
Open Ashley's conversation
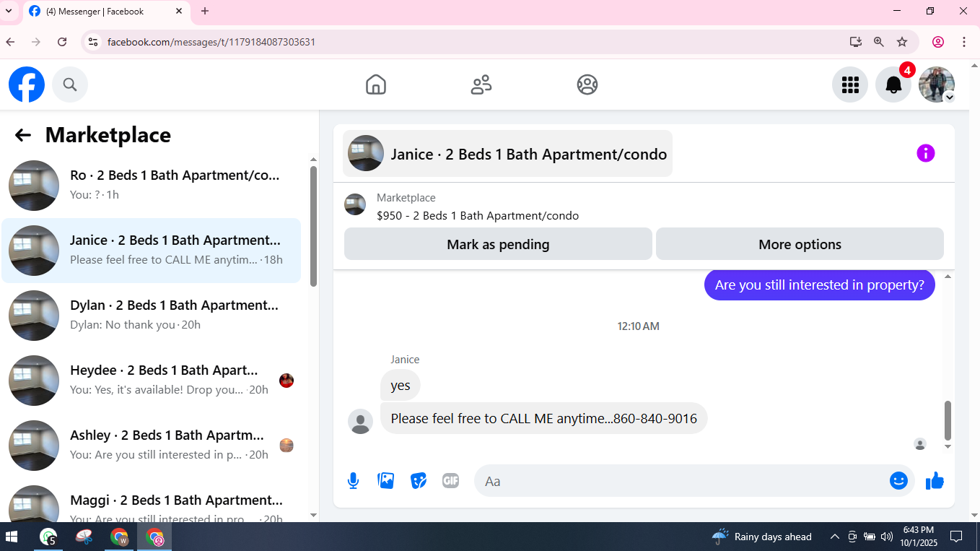click(152, 446)
